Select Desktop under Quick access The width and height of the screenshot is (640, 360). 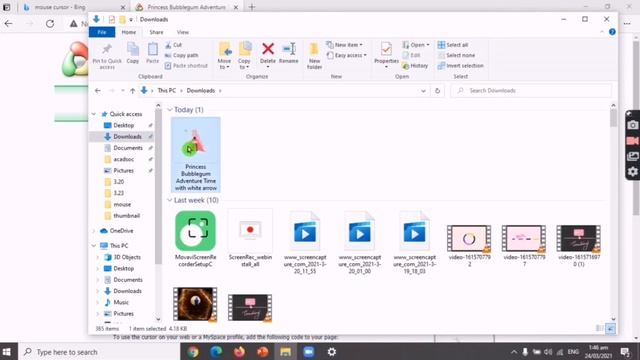[x=124, y=125]
